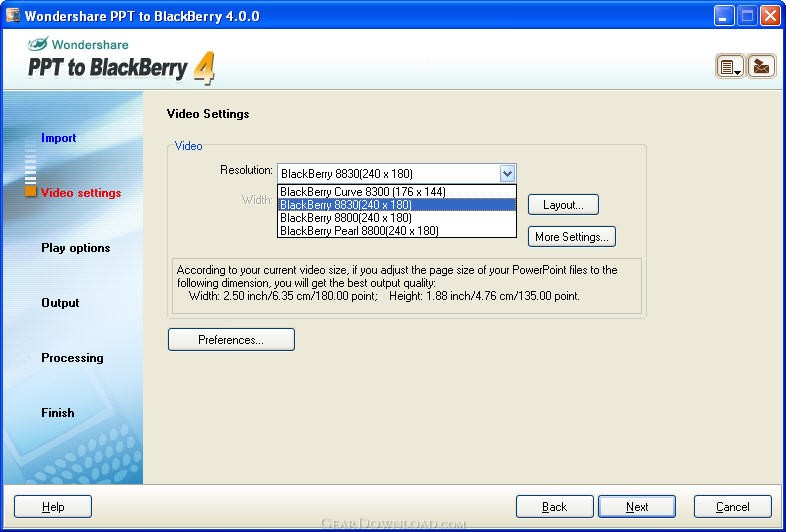Click the Help button

(53, 507)
